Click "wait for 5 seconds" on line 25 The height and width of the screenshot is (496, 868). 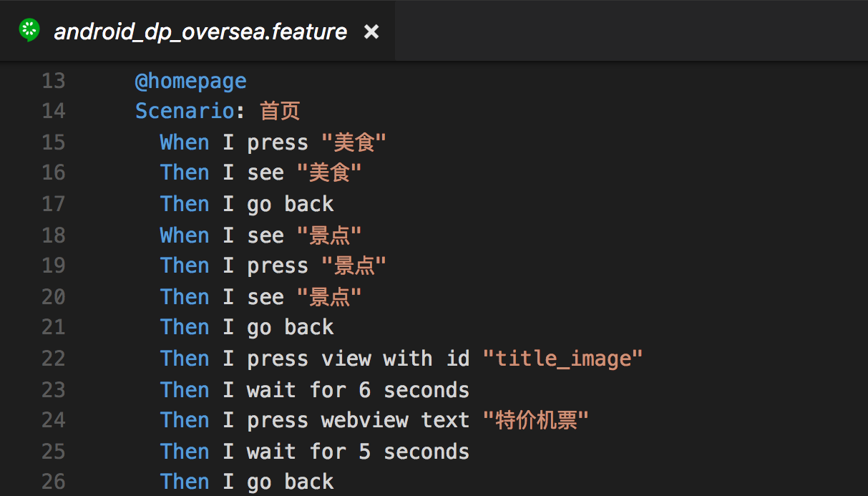coord(358,452)
